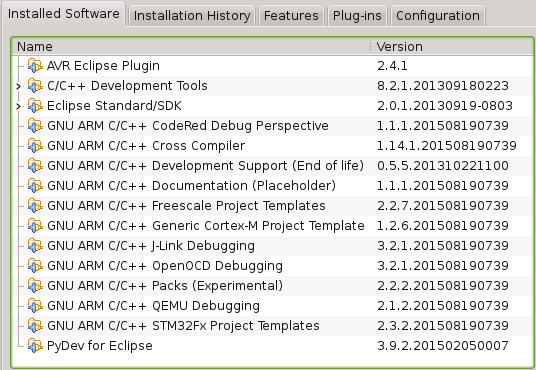Click the Eclipse Standard/SDK feature icon
The image size is (536, 370).
coord(35,105)
